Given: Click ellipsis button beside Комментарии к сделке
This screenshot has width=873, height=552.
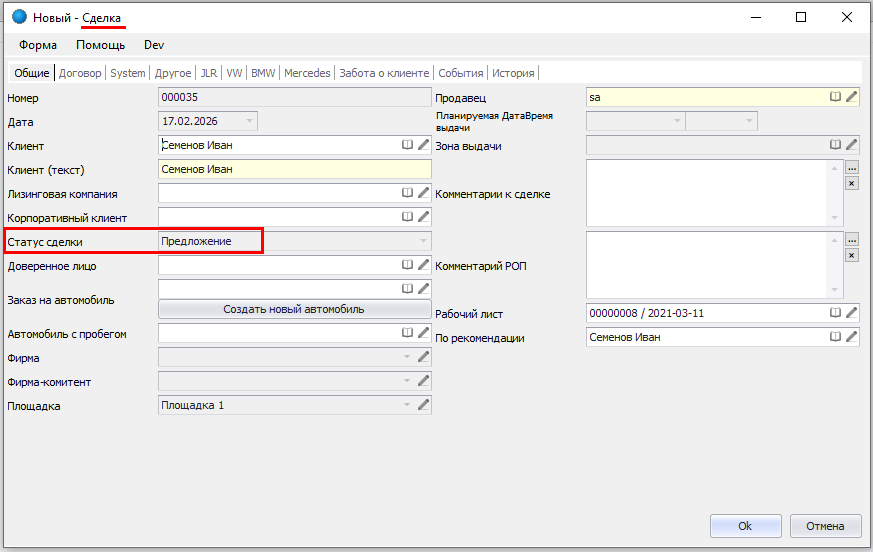Looking at the screenshot, I should (x=852, y=168).
